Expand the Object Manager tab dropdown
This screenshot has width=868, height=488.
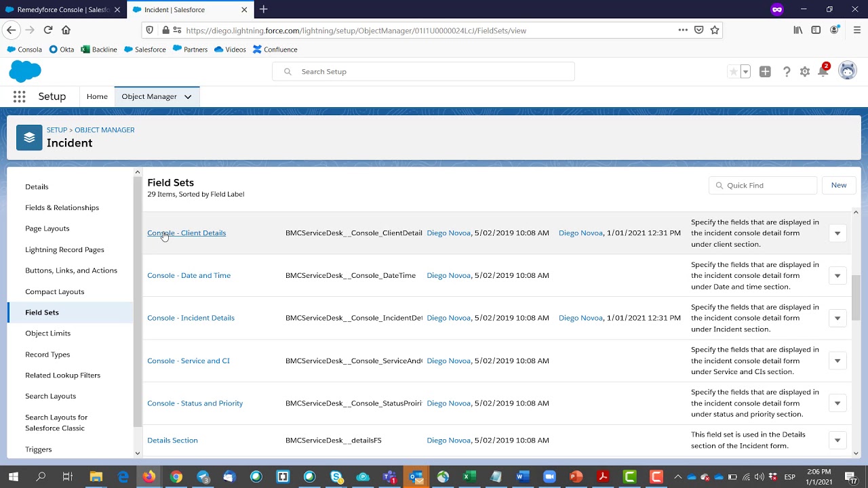(x=188, y=97)
